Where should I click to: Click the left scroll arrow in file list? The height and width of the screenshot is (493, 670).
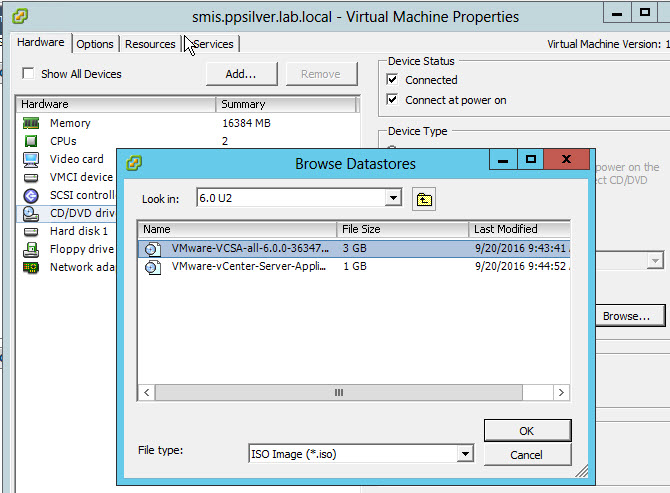coord(147,392)
